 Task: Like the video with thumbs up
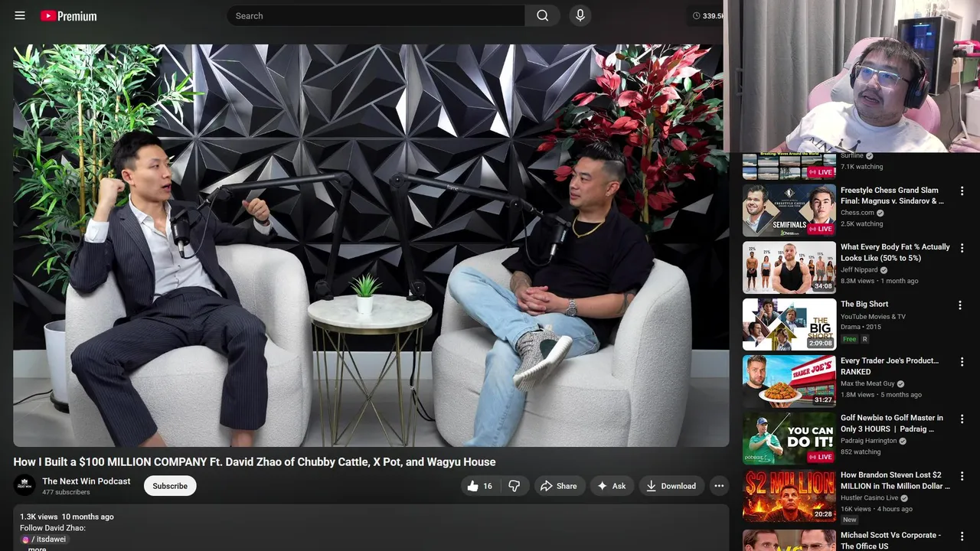479,486
